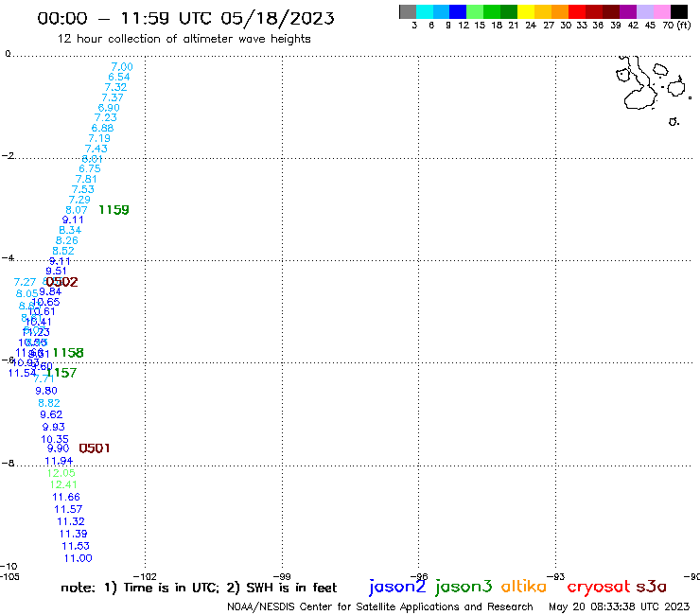Click the 9.80 wave height value
Image resolution: width=700 pixels, height=615 pixels.
tap(46, 391)
